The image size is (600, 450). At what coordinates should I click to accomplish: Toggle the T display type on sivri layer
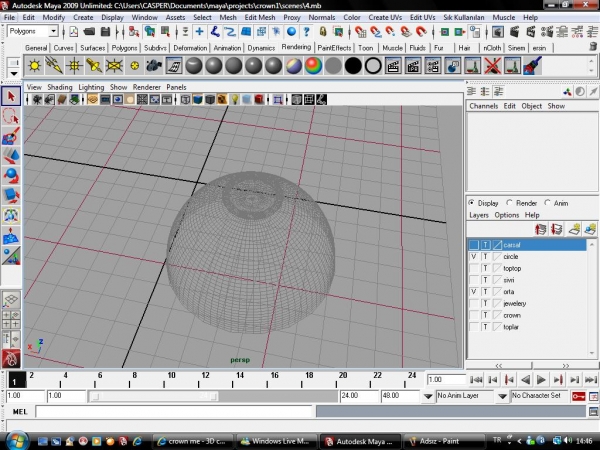(x=485, y=280)
